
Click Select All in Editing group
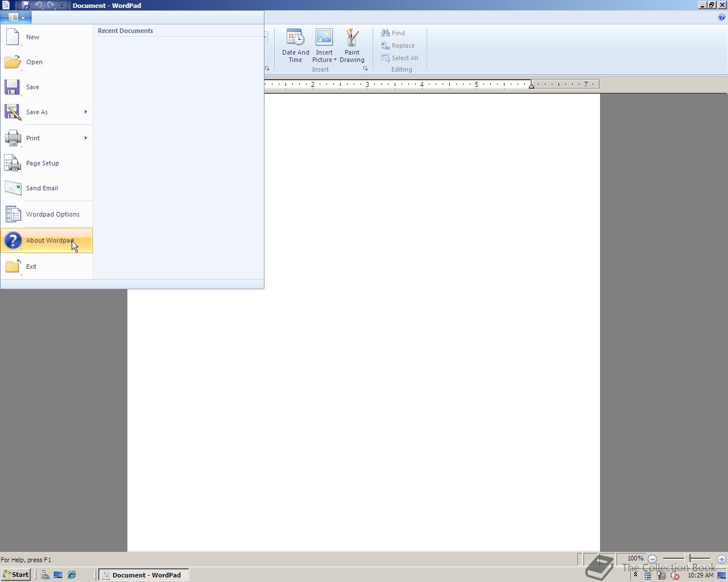coord(399,58)
